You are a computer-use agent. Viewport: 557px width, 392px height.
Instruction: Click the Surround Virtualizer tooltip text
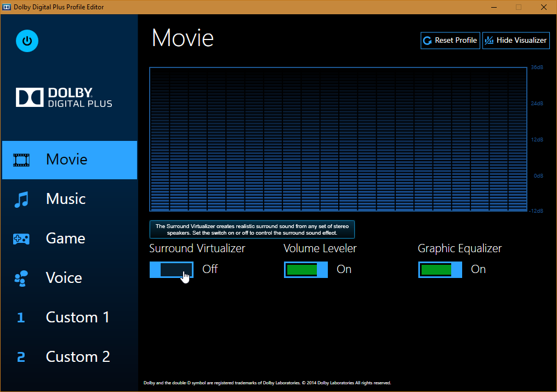click(x=252, y=230)
